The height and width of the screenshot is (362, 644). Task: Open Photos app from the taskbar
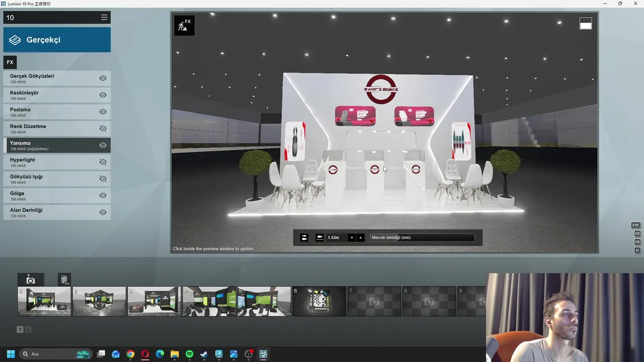click(233, 354)
